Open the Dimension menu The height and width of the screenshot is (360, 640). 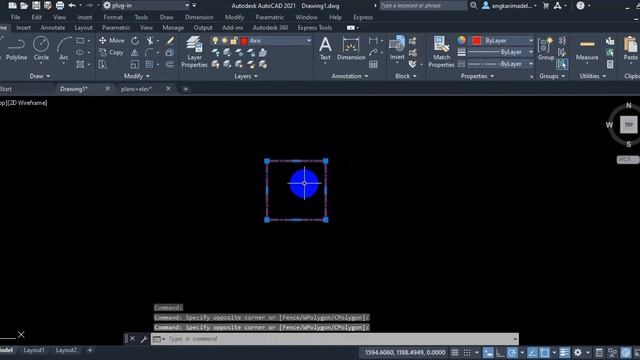(x=199, y=17)
